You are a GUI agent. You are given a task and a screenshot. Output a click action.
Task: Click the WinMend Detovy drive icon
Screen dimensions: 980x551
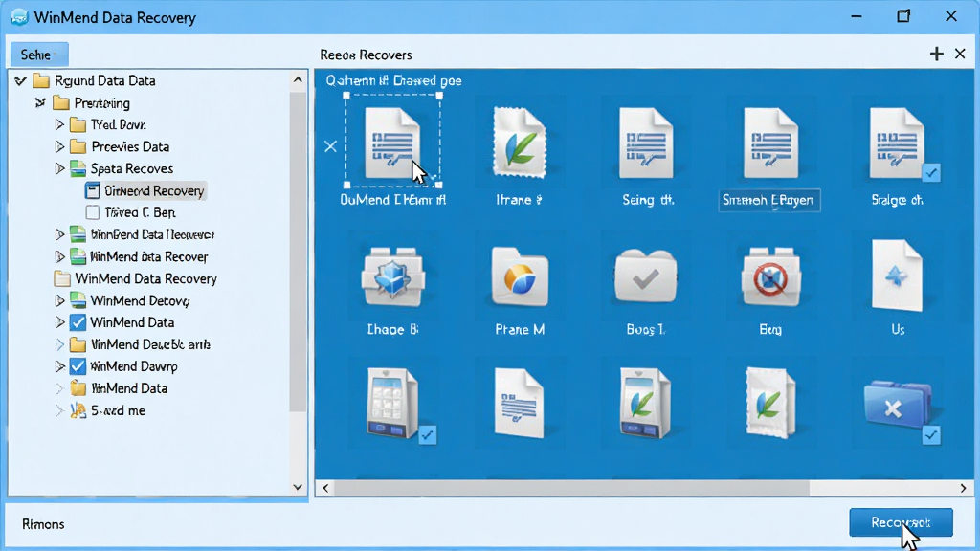point(78,300)
